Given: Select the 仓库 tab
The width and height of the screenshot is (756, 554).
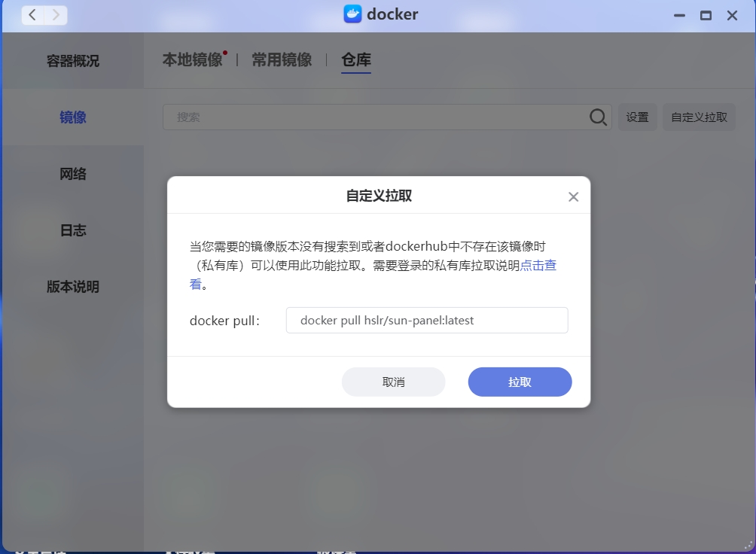Looking at the screenshot, I should tap(356, 60).
